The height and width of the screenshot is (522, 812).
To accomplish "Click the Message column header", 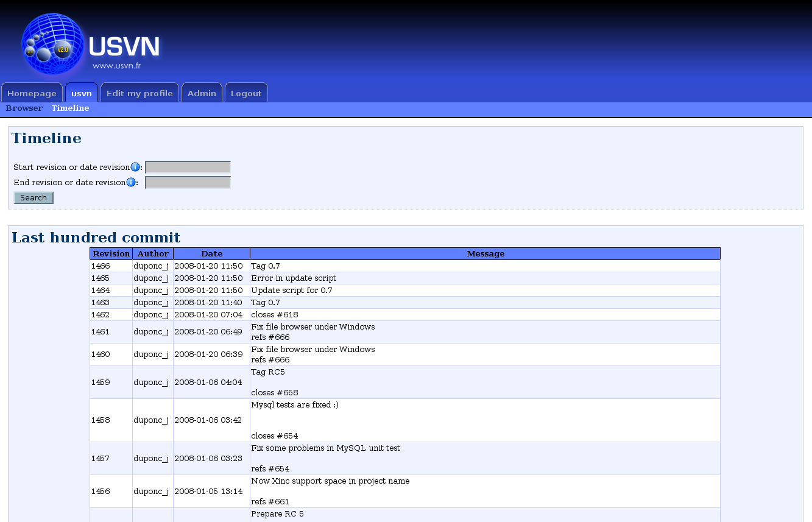I will tap(485, 254).
